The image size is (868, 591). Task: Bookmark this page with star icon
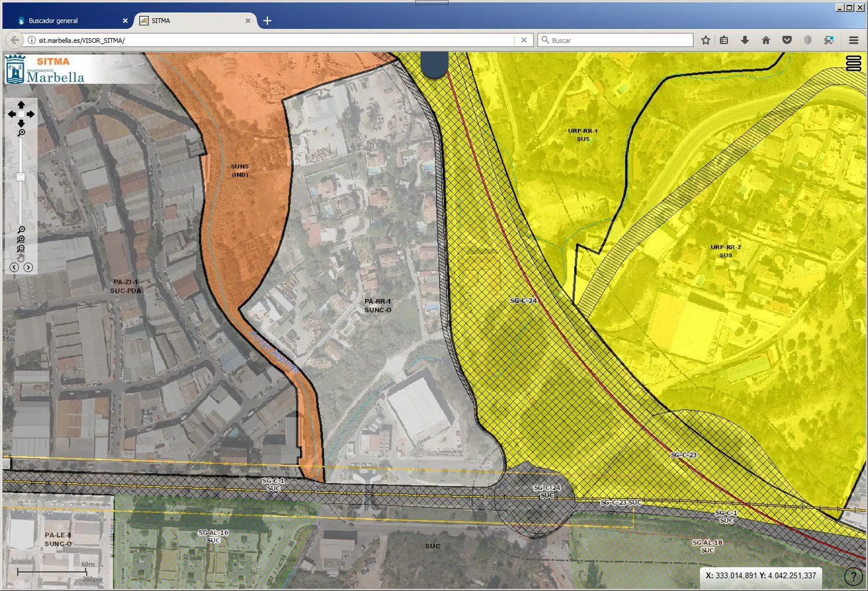(x=705, y=40)
